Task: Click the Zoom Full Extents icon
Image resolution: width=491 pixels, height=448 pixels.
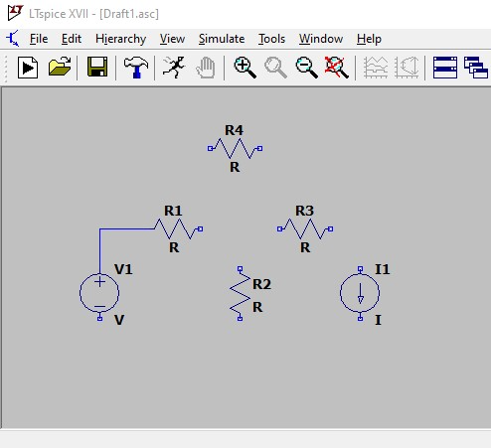Action: (337, 68)
